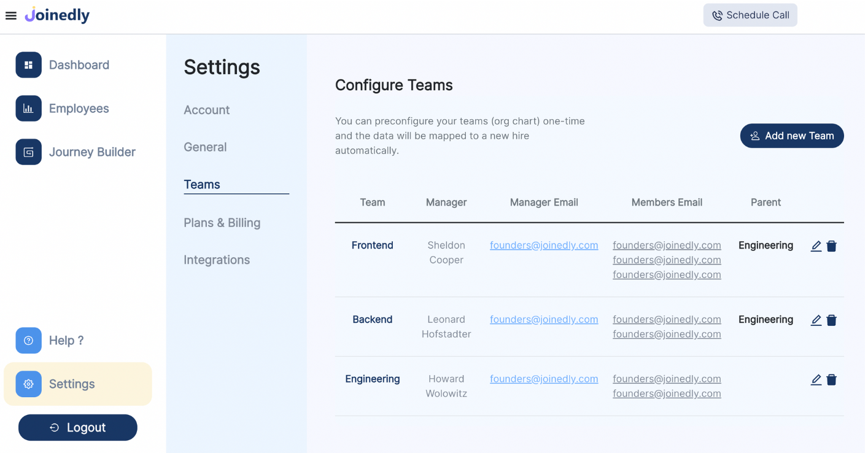Open the hamburger menu
The height and width of the screenshot is (453, 868).
[x=10, y=15]
